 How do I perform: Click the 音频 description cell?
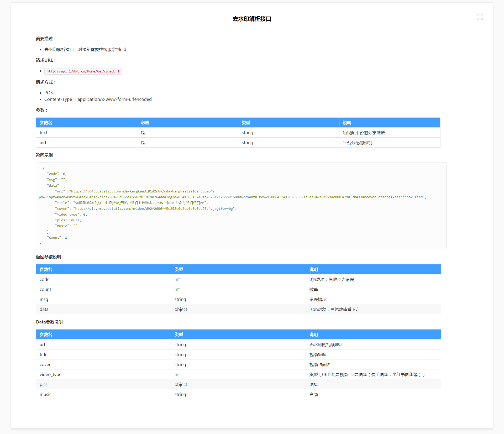[x=373, y=394]
